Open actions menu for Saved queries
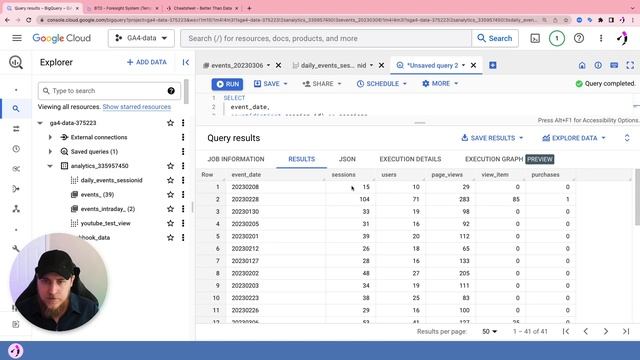Screen dimensions: 640x360 tap(183, 151)
